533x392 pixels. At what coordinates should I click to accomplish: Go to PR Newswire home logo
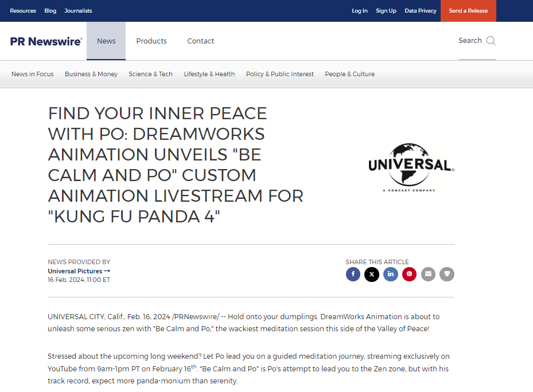(46, 41)
